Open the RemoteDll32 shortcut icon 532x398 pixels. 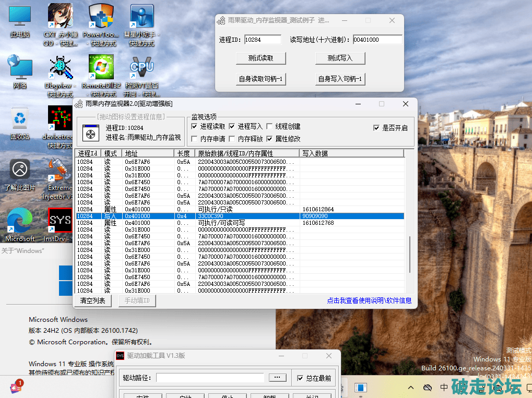click(x=101, y=68)
